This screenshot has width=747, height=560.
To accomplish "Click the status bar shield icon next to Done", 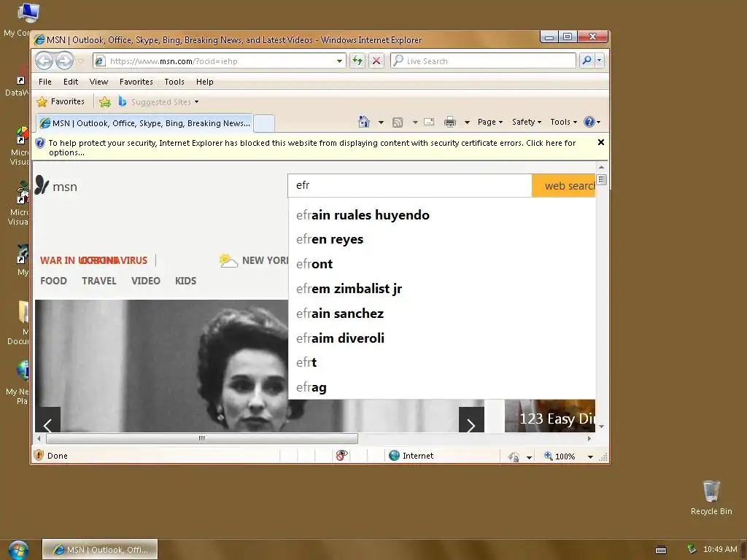I will click(39, 456).
